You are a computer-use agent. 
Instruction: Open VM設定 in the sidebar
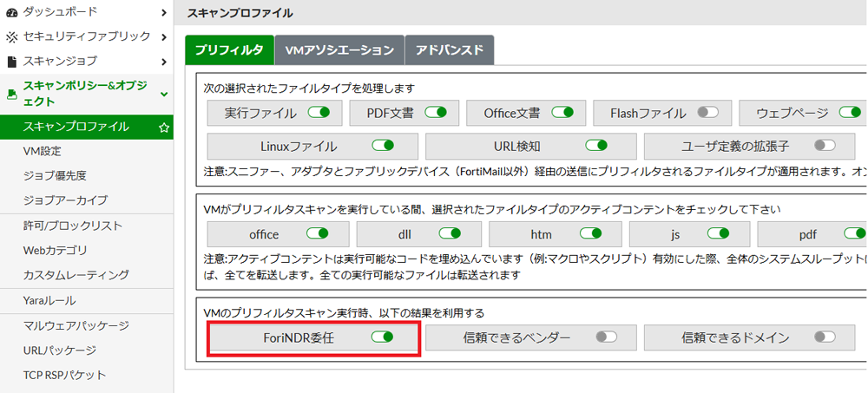click(87, 151)
